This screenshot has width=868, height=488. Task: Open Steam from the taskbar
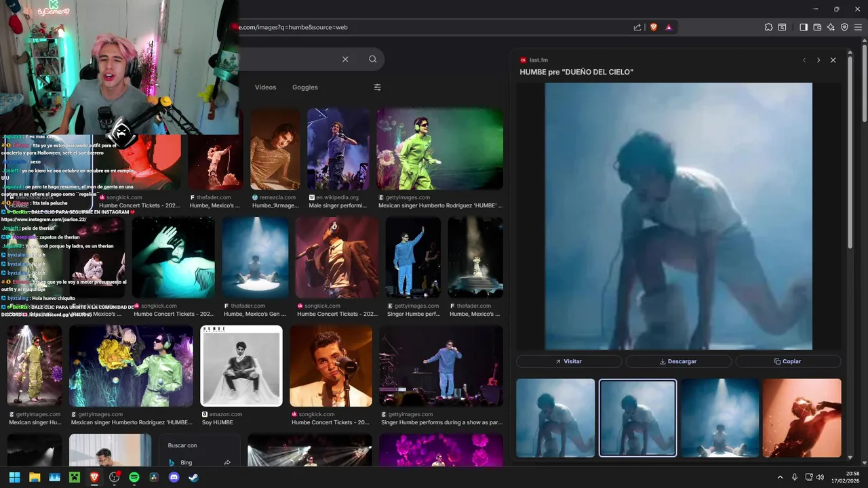coord(194,477)
